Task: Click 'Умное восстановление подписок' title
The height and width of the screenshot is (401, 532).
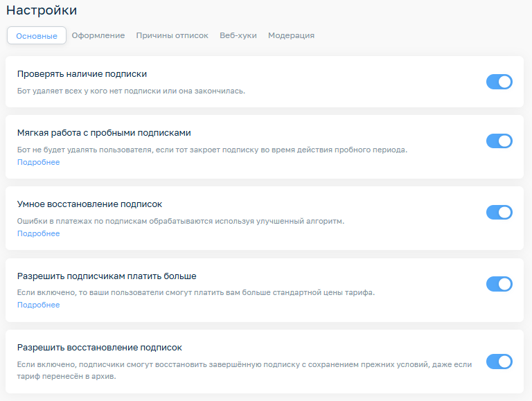Action: point(89,204)
